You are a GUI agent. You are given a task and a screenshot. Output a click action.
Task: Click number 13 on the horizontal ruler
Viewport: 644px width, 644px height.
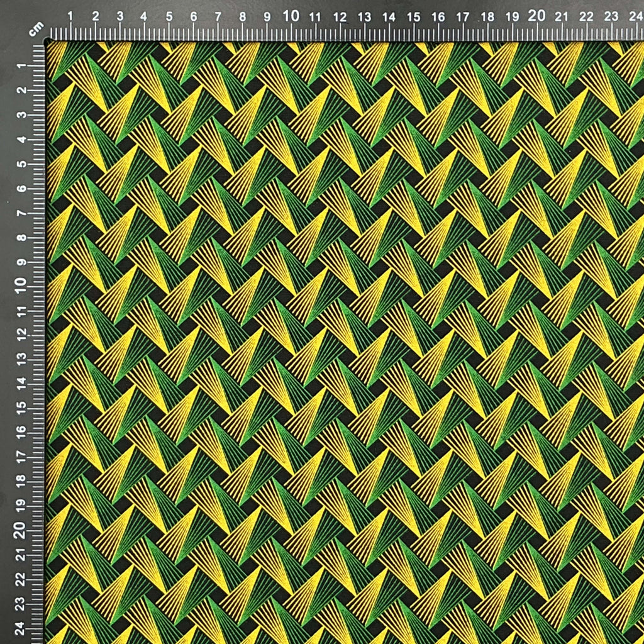coord(364,17)
